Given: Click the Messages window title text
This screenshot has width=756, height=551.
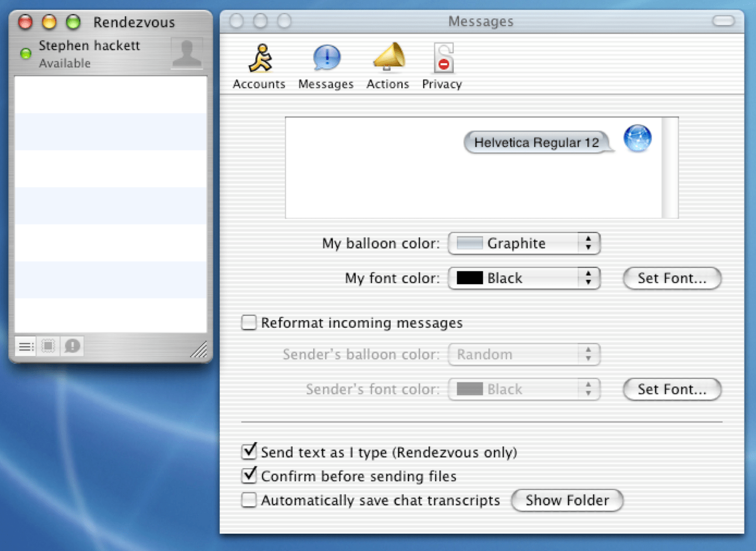Looking at the screenshot, I should 481,21.
